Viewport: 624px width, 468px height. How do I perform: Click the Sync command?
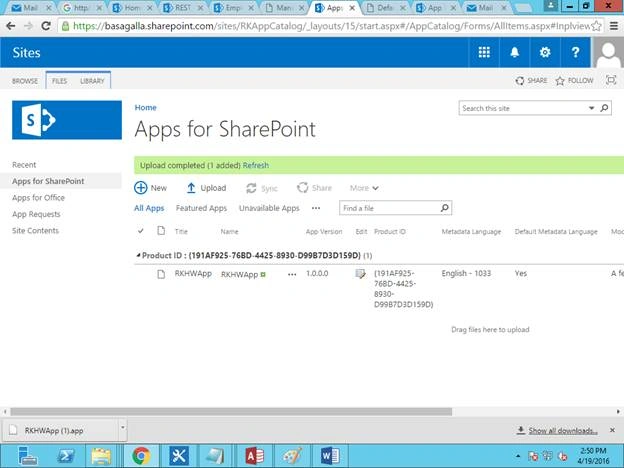pos(261,188)
